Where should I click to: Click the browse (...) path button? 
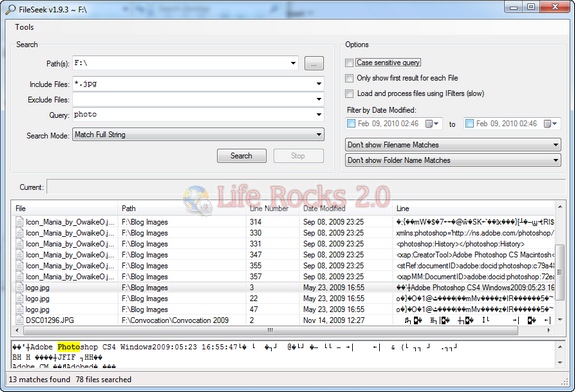coord(314,63)
